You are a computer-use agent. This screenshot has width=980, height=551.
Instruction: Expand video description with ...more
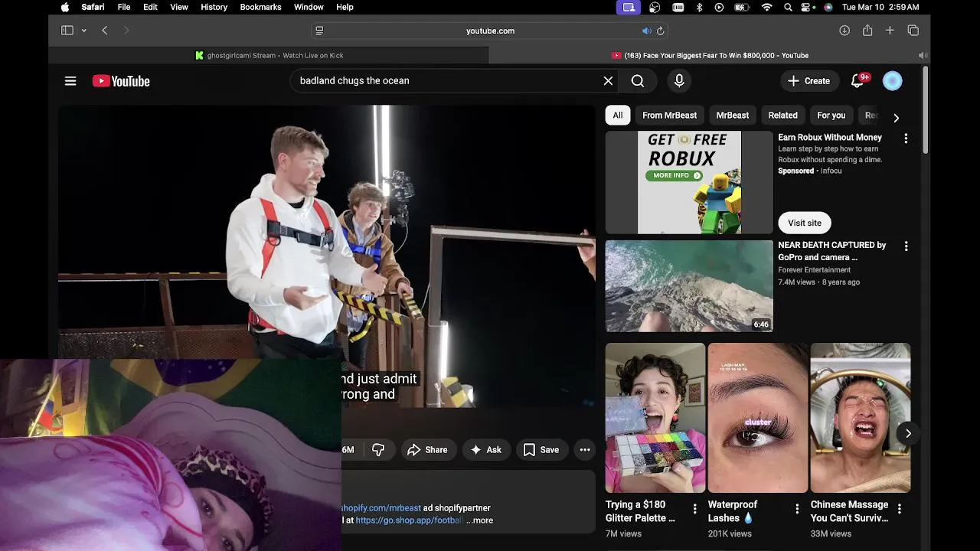point(480,520)
